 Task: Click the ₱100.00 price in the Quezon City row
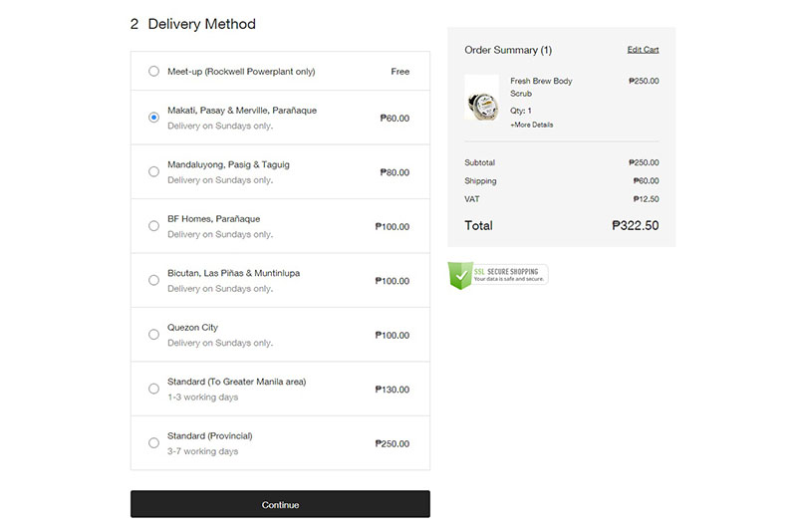(x=392, y=336)
